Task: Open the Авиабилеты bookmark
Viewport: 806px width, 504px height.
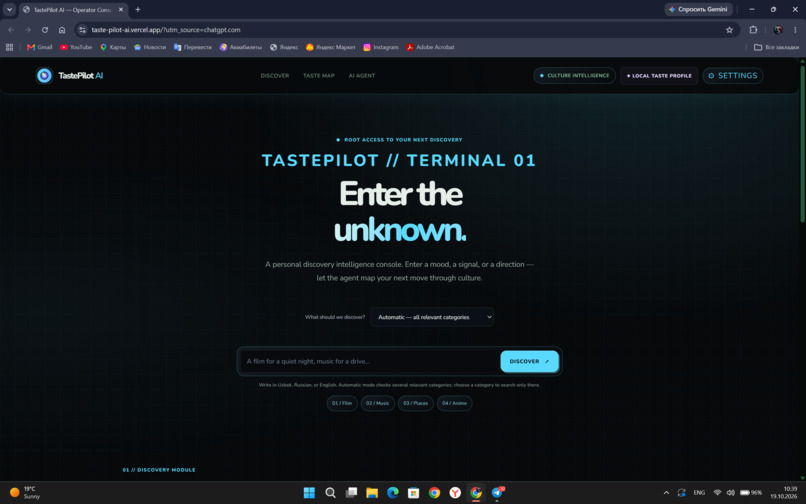Action: tap(241, 47)
